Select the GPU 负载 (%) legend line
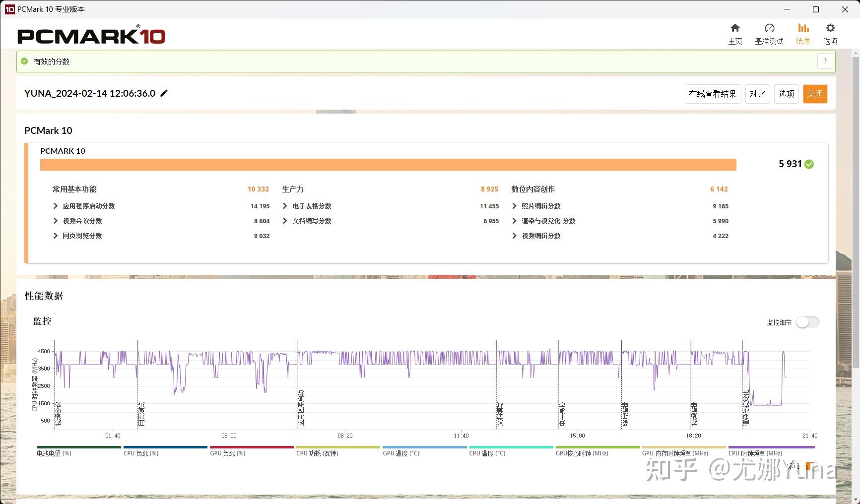The height and width of the screenshot is (504, 860). 252,450
